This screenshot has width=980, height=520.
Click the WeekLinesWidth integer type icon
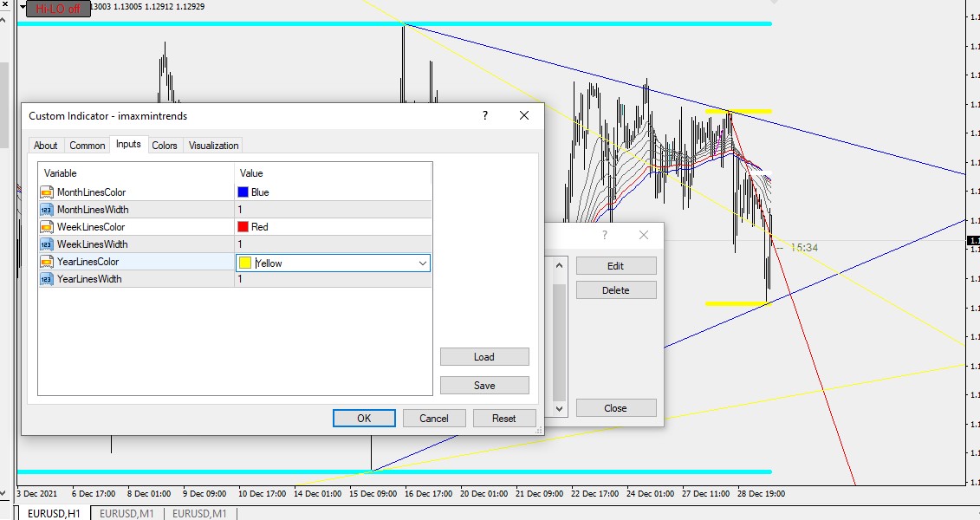46,244
